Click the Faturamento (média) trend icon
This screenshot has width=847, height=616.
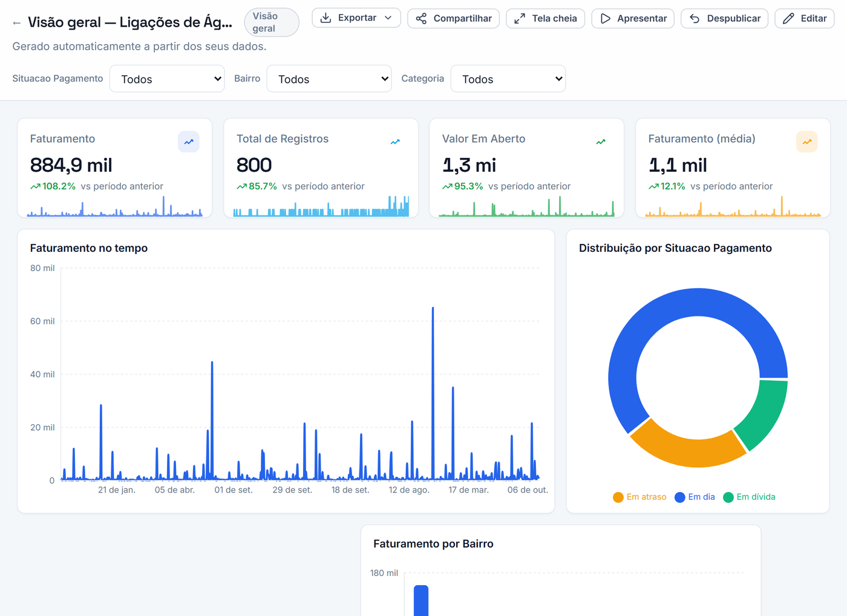[x=807, y=142]
